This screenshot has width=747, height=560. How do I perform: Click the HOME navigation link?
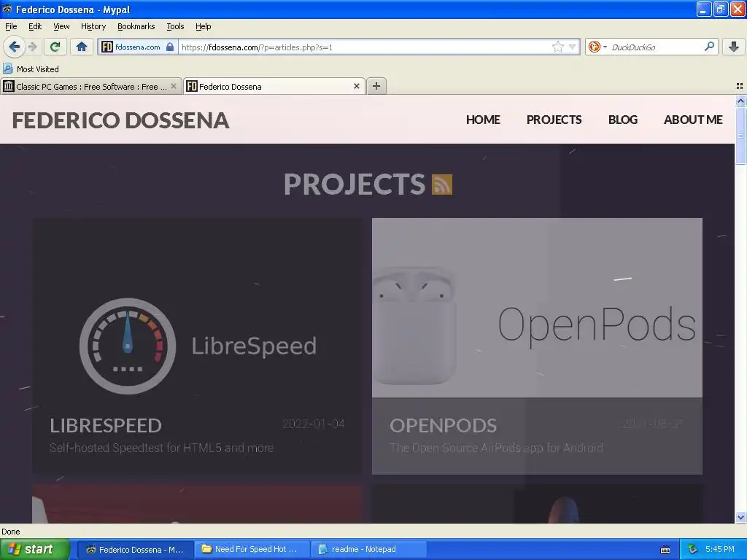[x=483, y=120]
